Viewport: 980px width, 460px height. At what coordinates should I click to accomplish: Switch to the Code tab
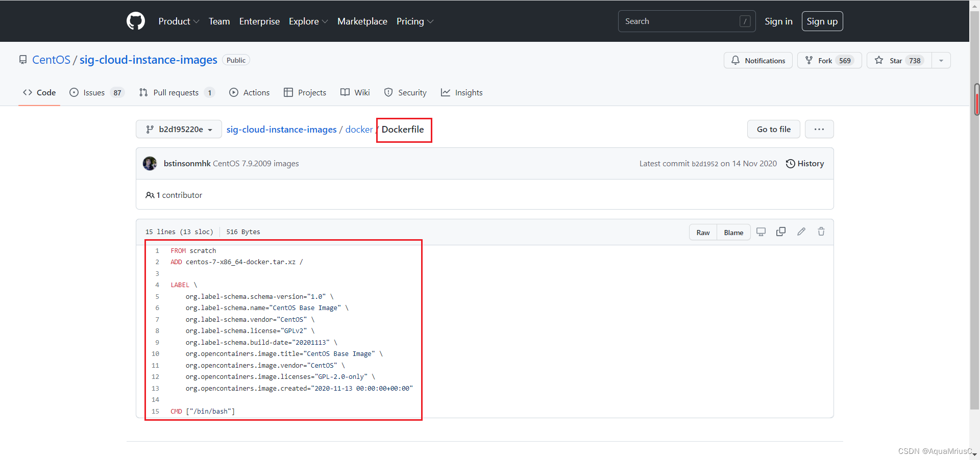click(x=39, y=92)
